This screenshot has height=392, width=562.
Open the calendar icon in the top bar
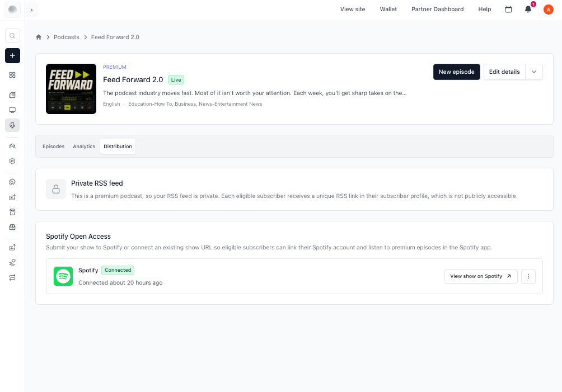click(x=508, y=10)
